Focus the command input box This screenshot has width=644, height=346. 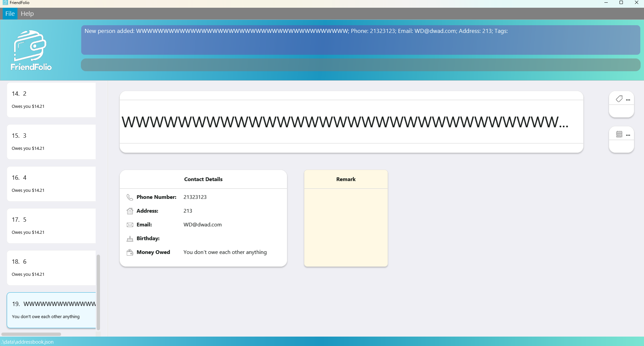360,65
